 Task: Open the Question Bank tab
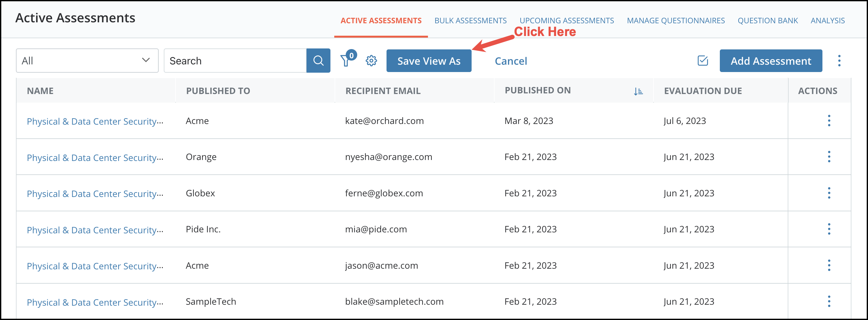point(768,20)
